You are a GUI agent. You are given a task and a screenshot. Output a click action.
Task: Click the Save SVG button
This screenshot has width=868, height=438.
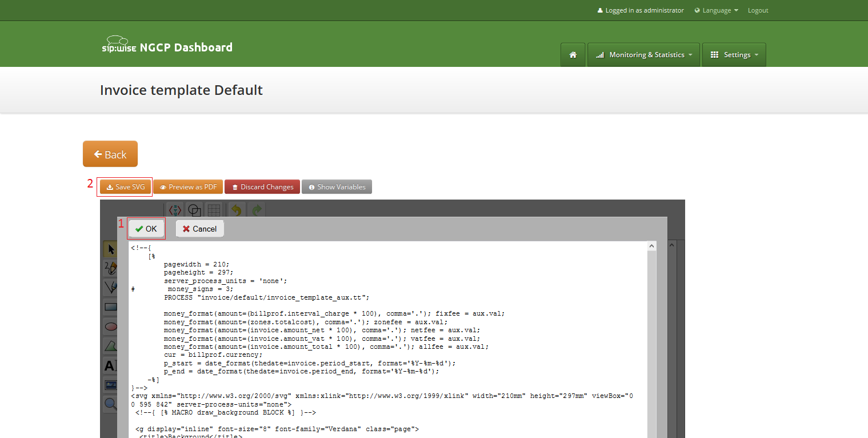(125, 186)
